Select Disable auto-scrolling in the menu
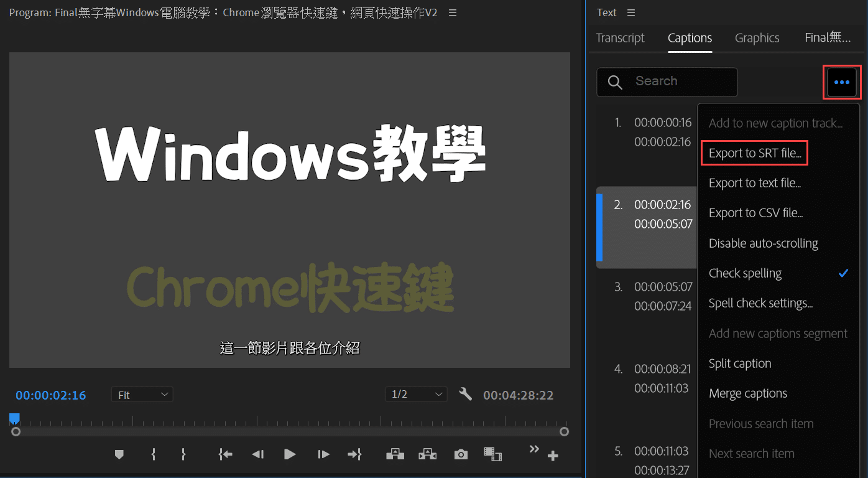The height and width of the screenshot is (478, 868). click(764, 243)
